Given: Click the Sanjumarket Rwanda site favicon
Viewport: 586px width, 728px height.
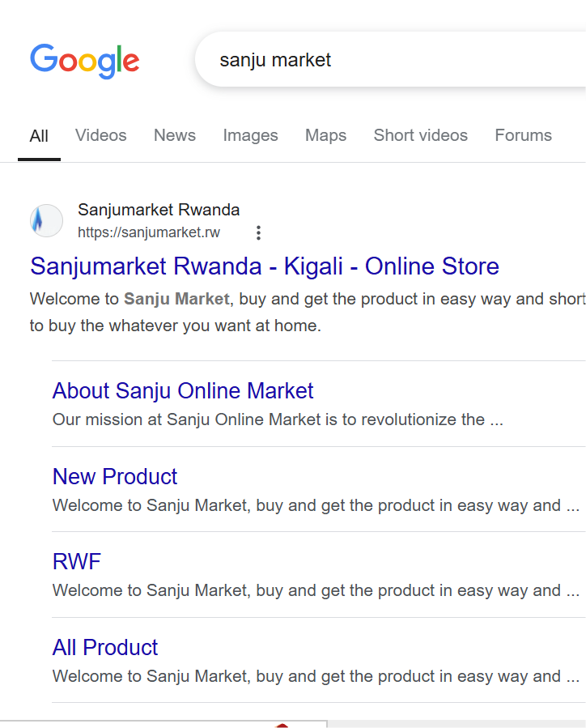Looking at the screenshot, I should [46, 220].
